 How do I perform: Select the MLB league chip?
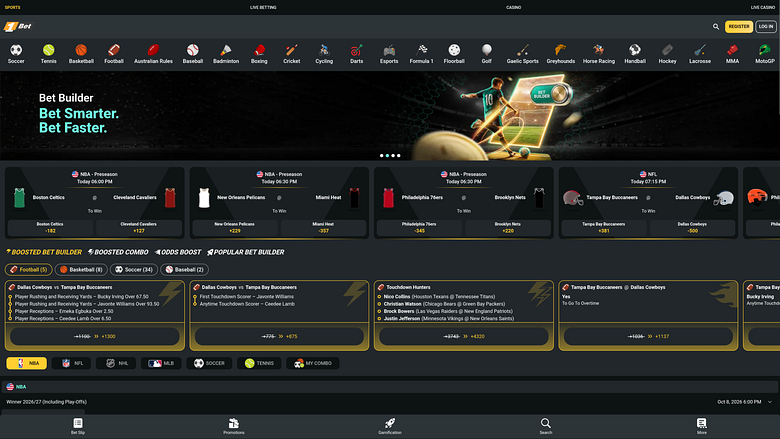click(x=161, y=363)
